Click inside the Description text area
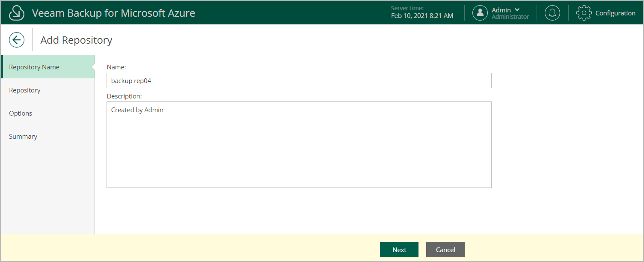 pyautogui.click(x=299, y=145)
